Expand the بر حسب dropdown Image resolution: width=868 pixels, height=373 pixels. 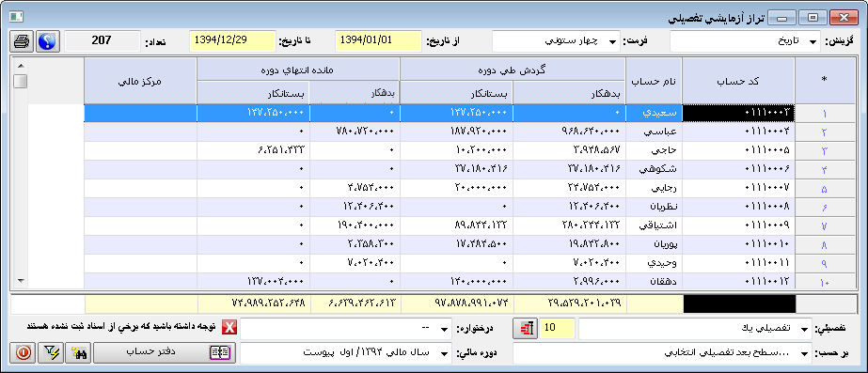663,353
